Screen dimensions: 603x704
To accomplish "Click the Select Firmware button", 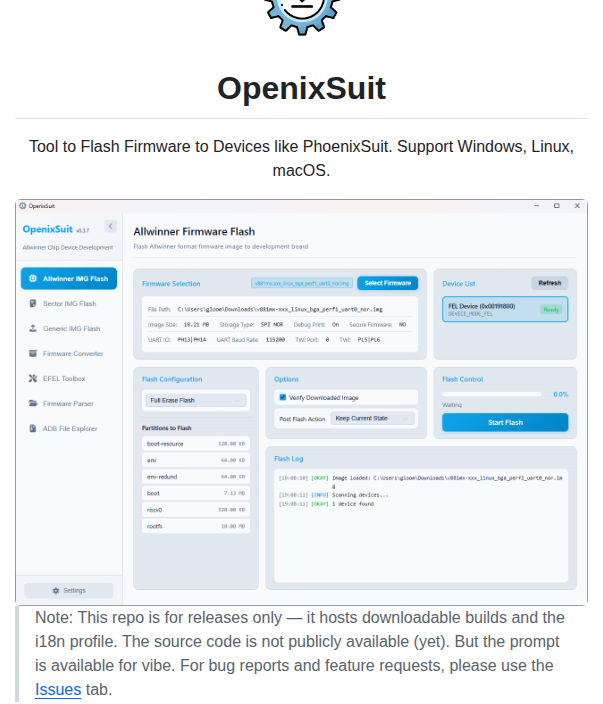I will [387, 283].
